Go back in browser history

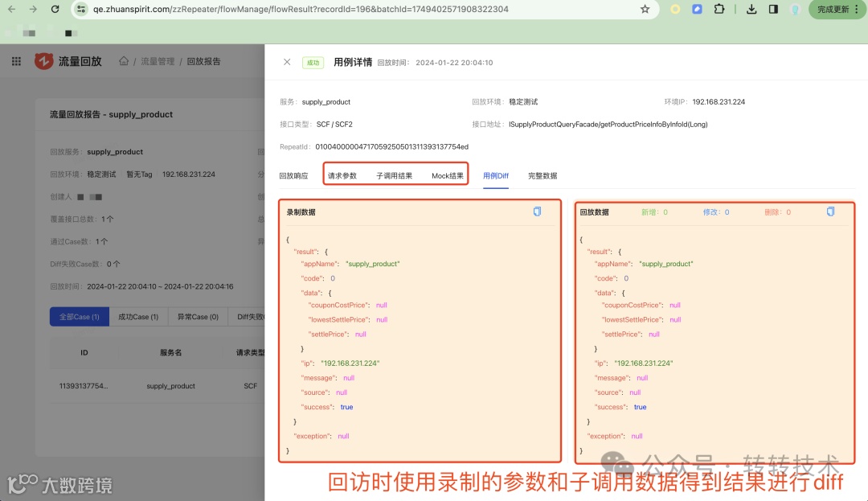click(11, 9)
